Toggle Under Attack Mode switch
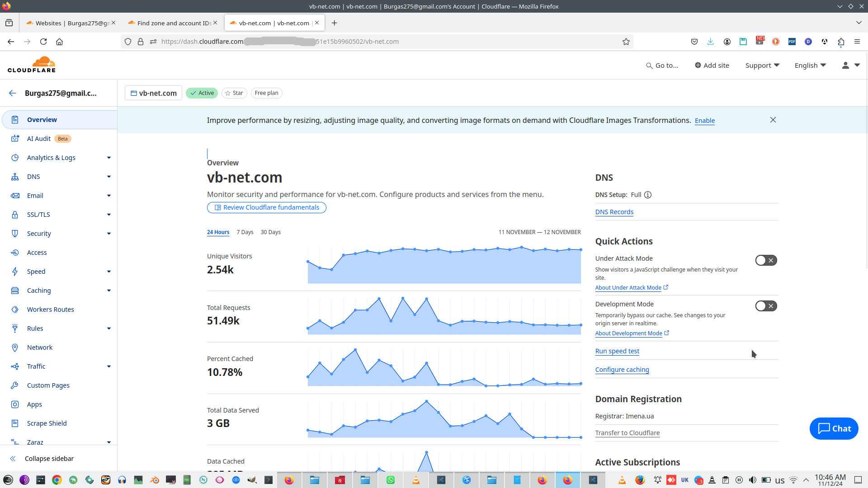Screen dimensions: 868x488 pos(766,260)
